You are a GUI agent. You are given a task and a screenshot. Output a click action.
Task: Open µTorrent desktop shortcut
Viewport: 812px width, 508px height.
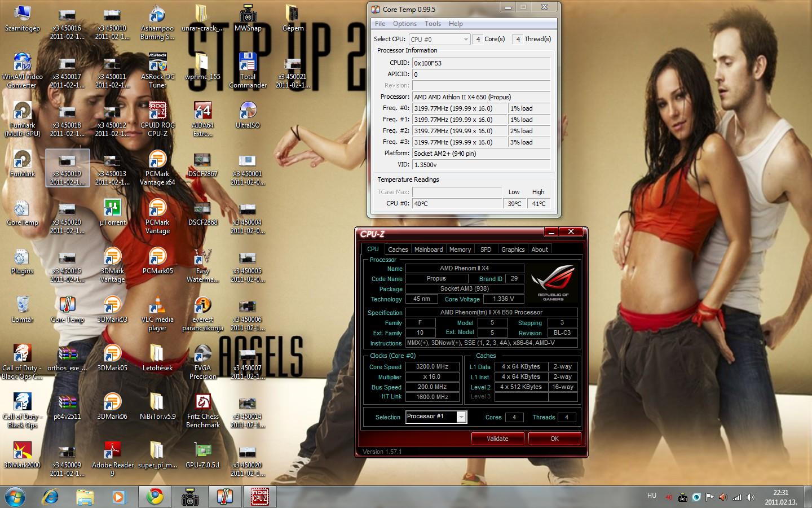tap(112, 212)
